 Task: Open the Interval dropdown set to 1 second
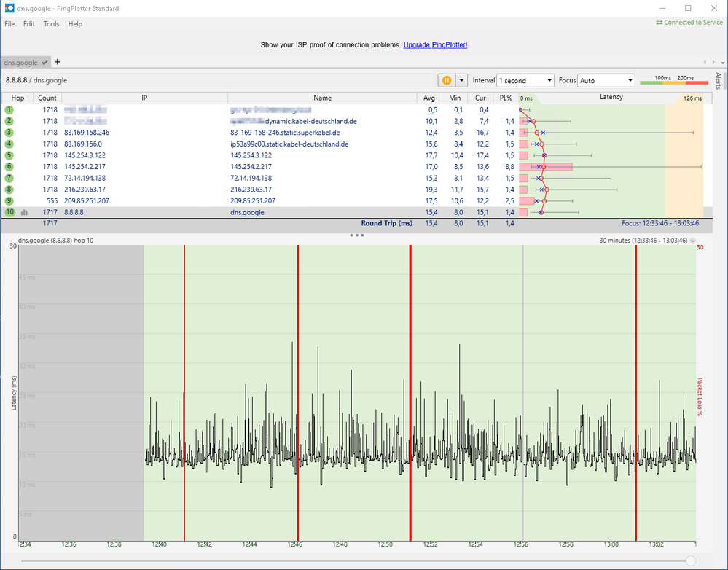(523, 80)
